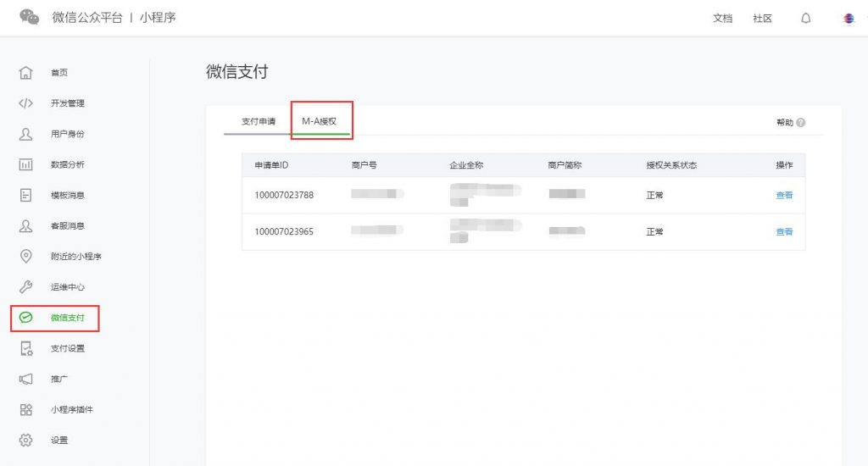Click the WeChat logo in the header
Image resolution: width=868 pixels, height=466 pixels.
30,17
